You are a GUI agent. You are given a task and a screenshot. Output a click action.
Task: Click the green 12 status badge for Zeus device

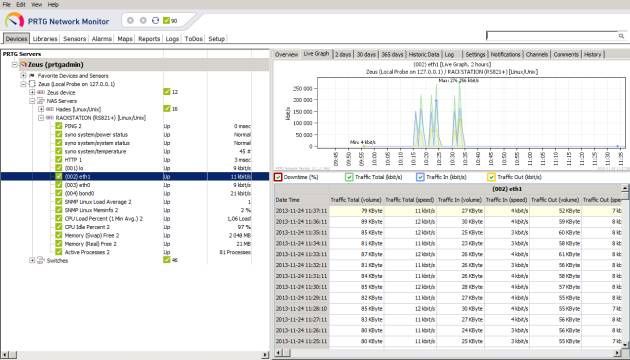[x=167, y=92]
